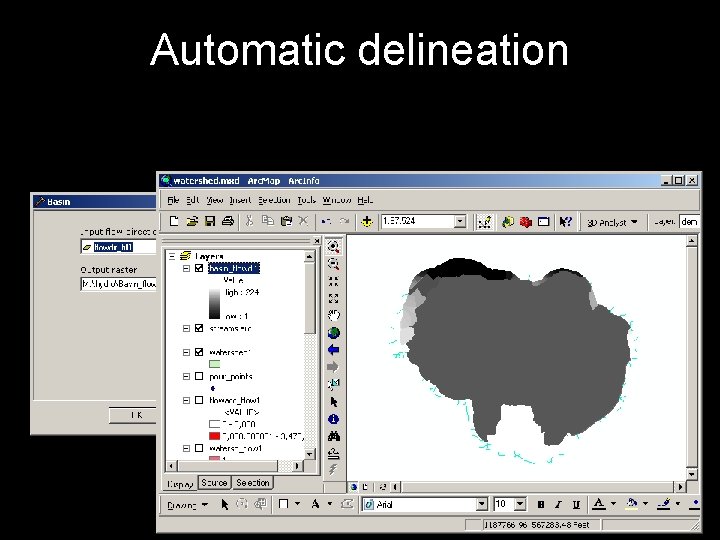This screenshot has width=720, height=540.
Task: Switch to the Source tab
Action: [x=214, y=483]
